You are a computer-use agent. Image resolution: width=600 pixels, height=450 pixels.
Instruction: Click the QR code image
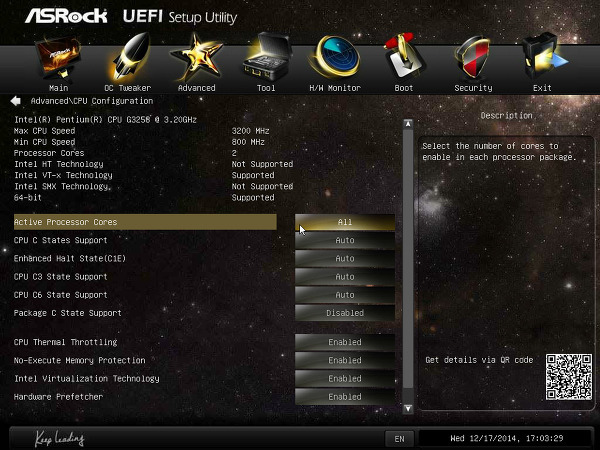(x=569, y=377)
